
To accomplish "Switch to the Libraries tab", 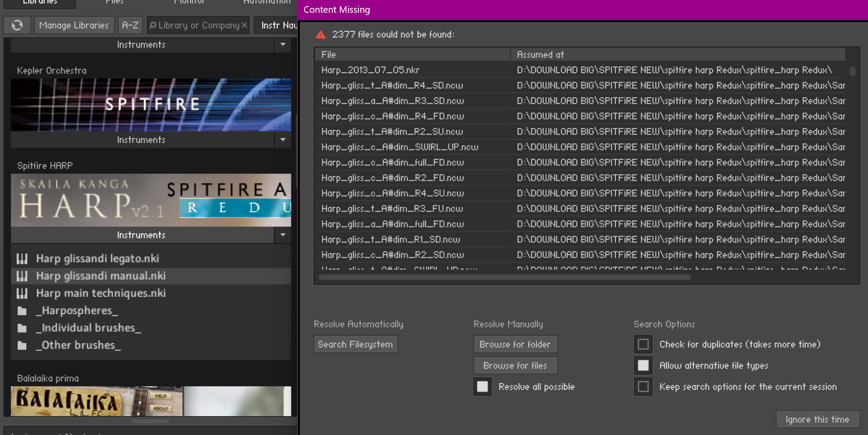I will [40, 3].
